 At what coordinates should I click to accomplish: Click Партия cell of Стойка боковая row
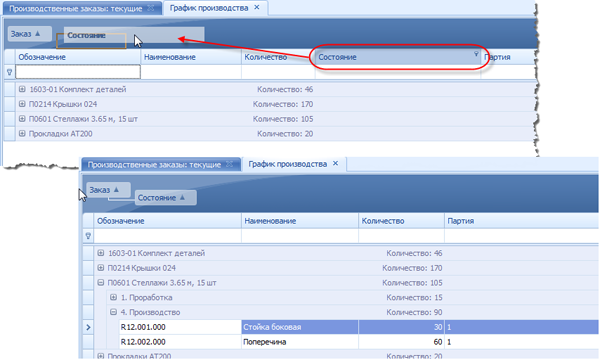tap(522, 327)
